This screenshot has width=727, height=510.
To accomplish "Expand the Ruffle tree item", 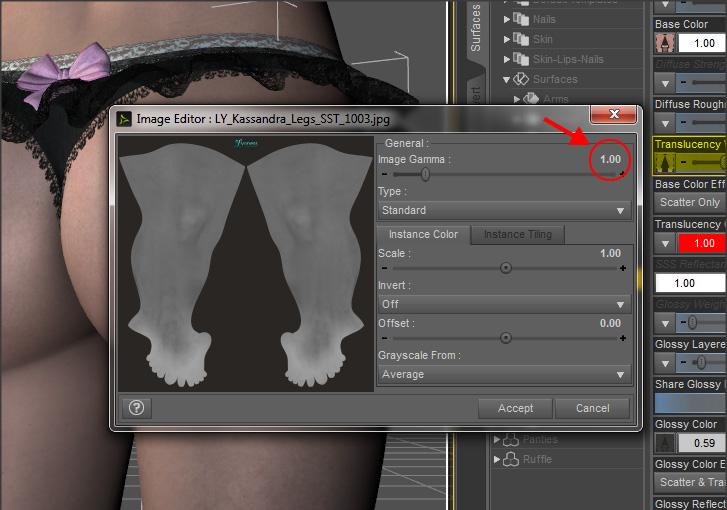I will tap(497, 459).
